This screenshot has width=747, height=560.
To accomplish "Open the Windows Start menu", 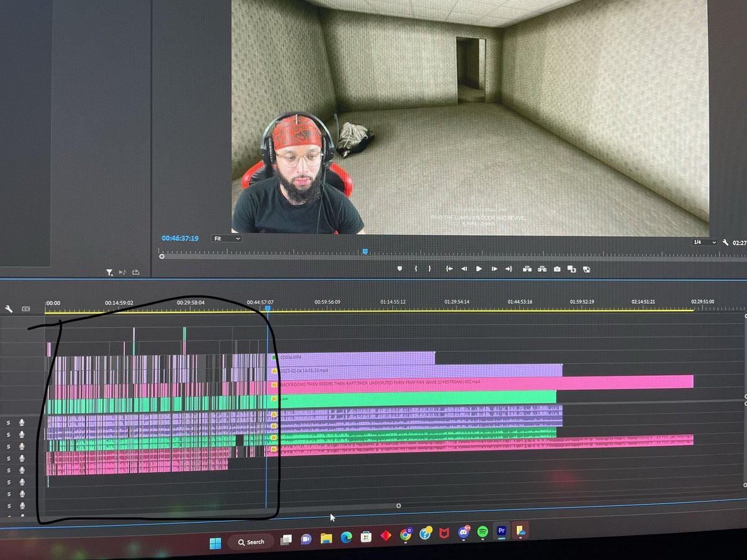I will pyautogui.click(x=215, y=542).
